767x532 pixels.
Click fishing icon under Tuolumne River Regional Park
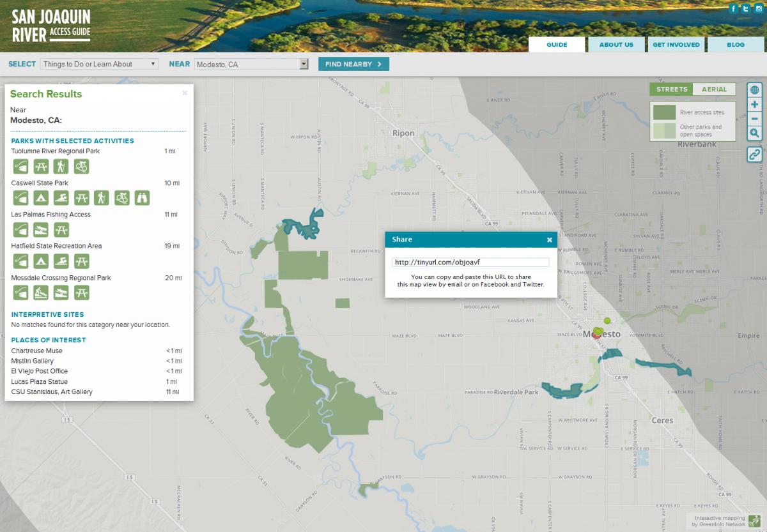pos(20,167)
